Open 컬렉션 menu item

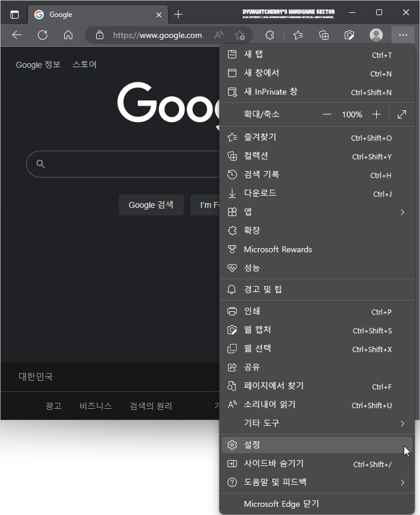[x=317, y=156]
